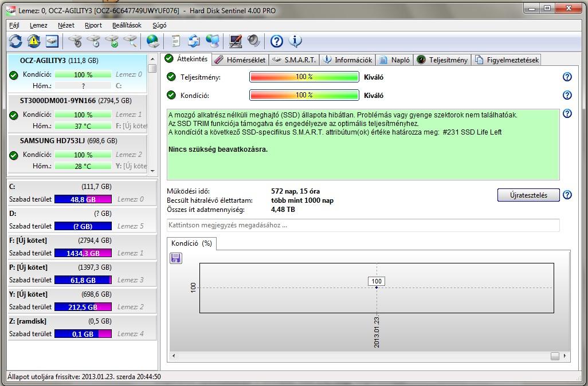Open the Beállítások menu
This screenshot has width=588, height=386.
[127, 25]
